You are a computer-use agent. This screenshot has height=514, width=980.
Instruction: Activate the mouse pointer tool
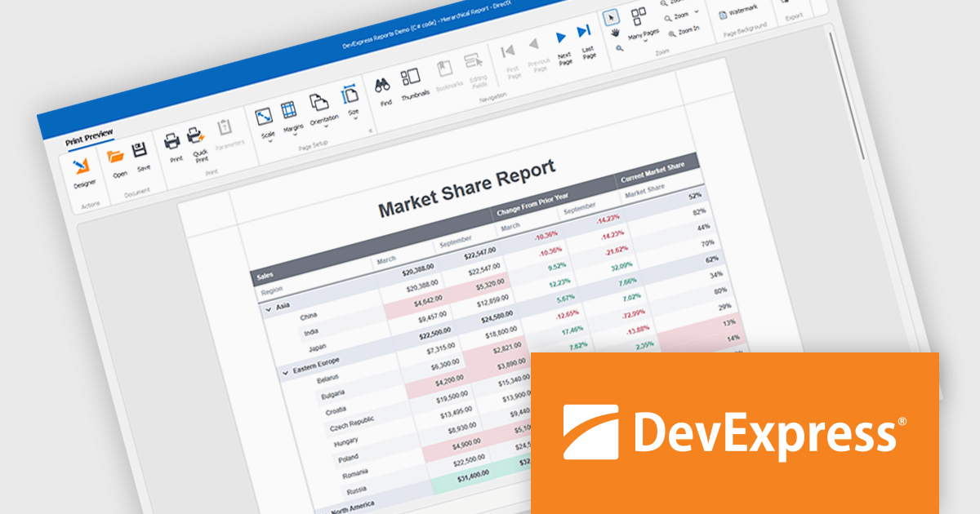pos(611,18)
